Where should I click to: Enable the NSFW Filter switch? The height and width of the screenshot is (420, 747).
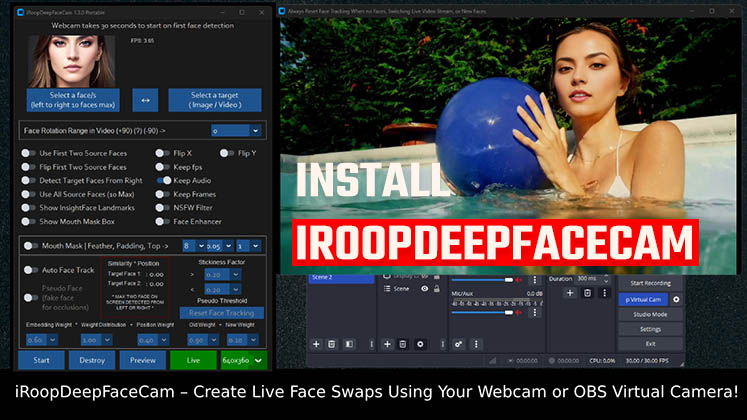(162, 208)
